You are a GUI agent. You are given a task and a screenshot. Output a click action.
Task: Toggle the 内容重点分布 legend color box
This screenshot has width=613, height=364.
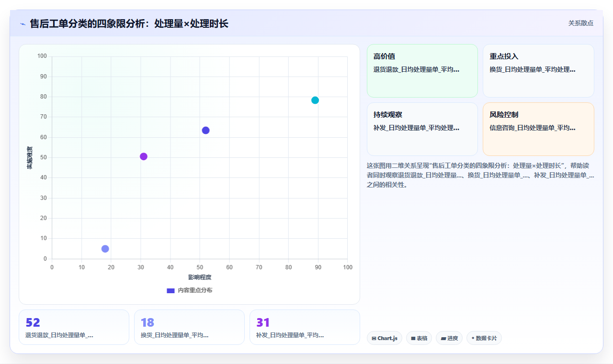click(x=170, y=290)
